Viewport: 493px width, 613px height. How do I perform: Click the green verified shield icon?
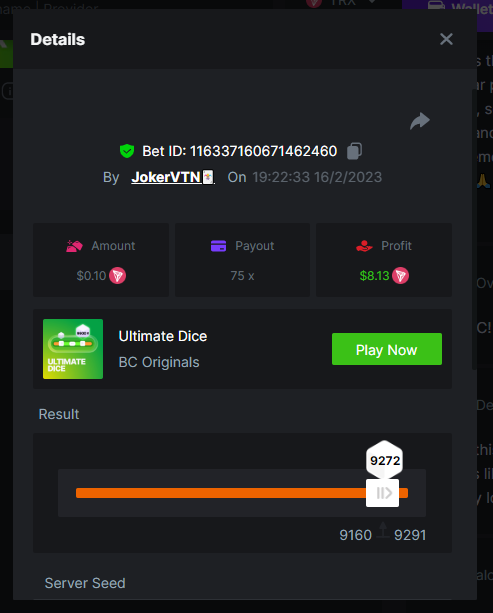[x=127, y=151]
